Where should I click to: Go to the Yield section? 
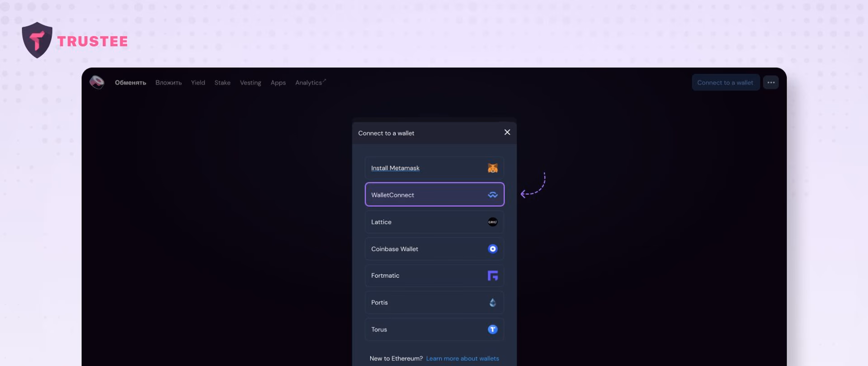coord(198,83)
